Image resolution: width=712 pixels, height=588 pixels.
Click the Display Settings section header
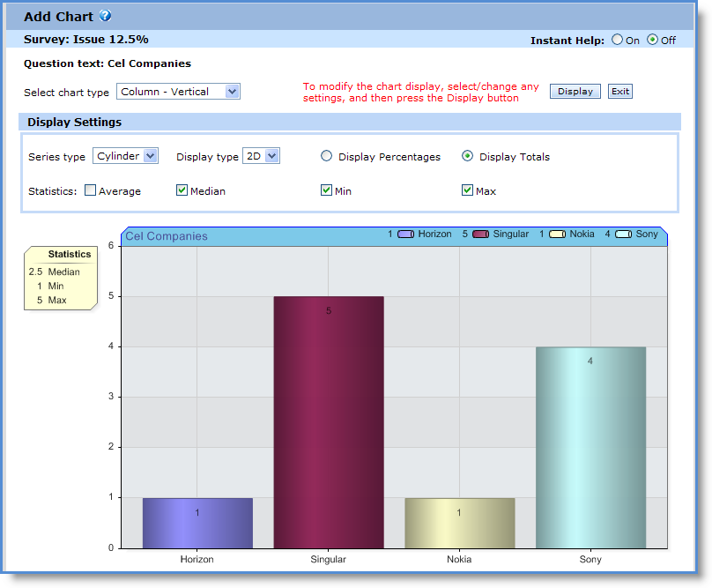350,122
